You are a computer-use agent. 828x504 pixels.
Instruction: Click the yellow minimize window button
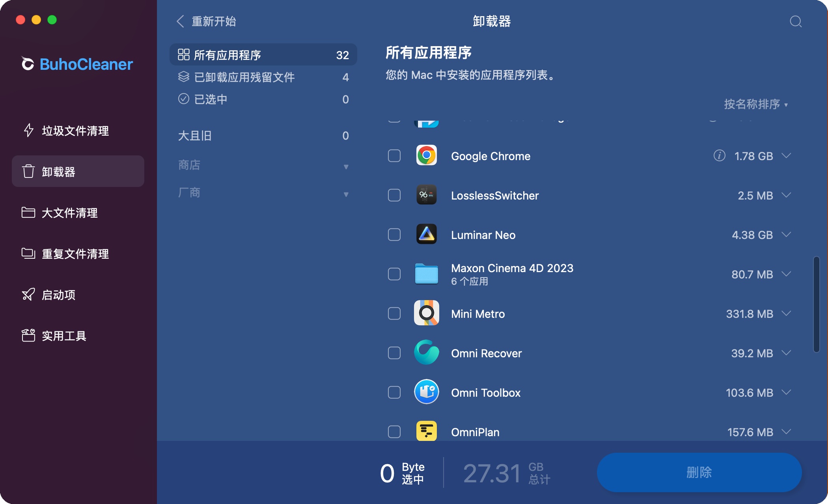[36, 20]
